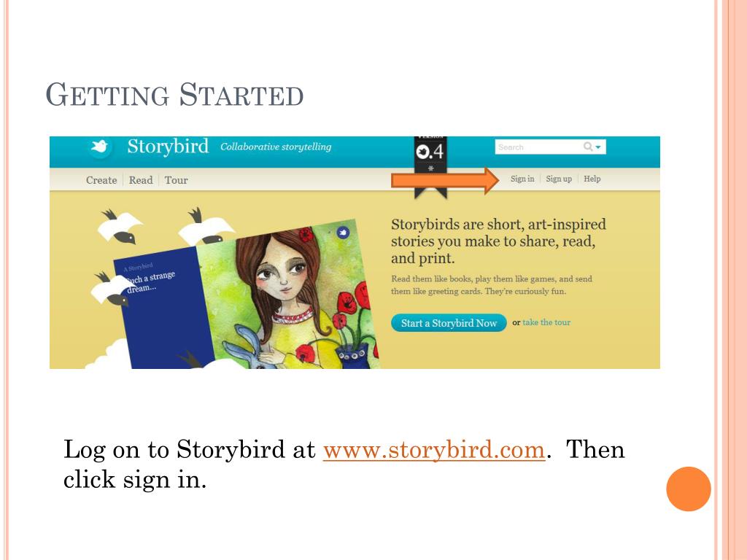Click the Sign in link
747x560 pixels.
pyautogui.click(x=522, y=179)
